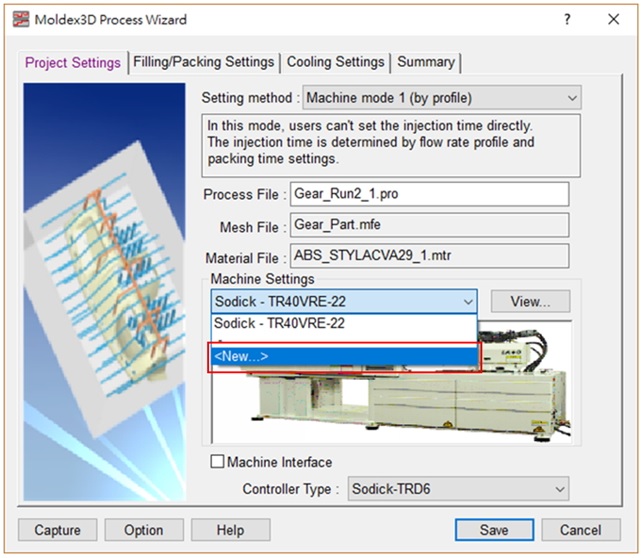This screenshot has width=643, height=558.
Task: Click the Option button
Action: 144,530
